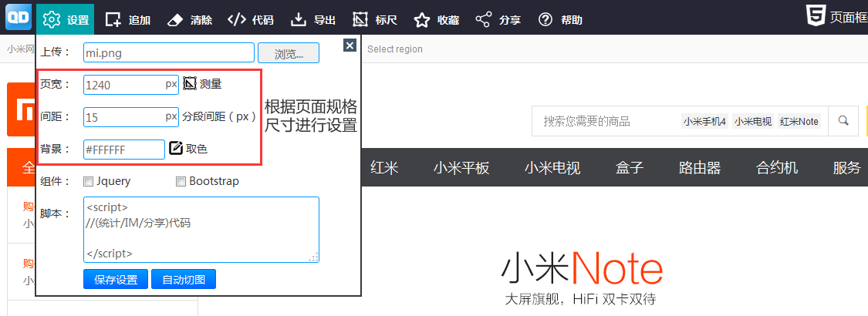
Task: Click the 小米手机4 search tag
Action: tap(704, 121)
